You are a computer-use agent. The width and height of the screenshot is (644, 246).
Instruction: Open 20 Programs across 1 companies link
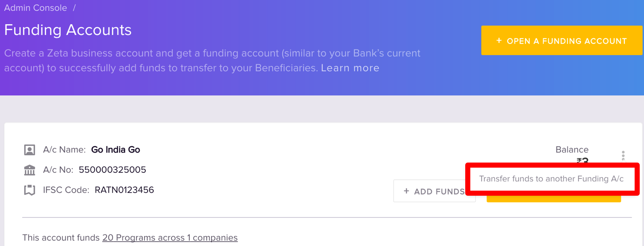pos(170,237)
